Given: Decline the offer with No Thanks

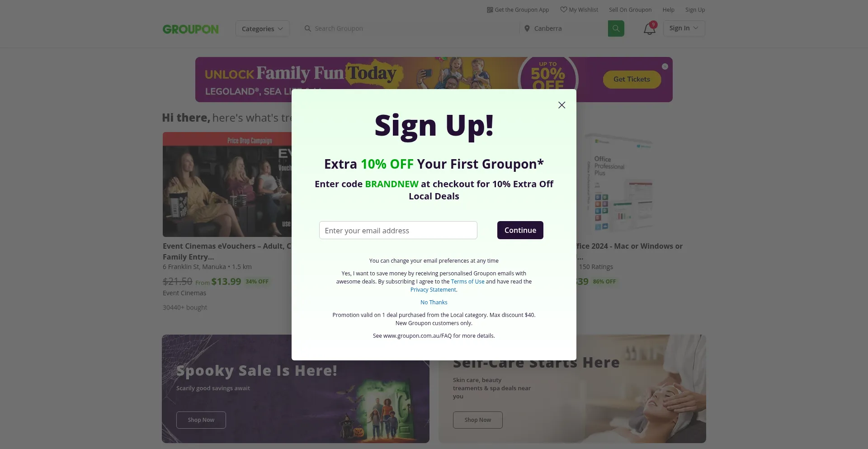Looking at the screenshot, I should tap(434, 302).
